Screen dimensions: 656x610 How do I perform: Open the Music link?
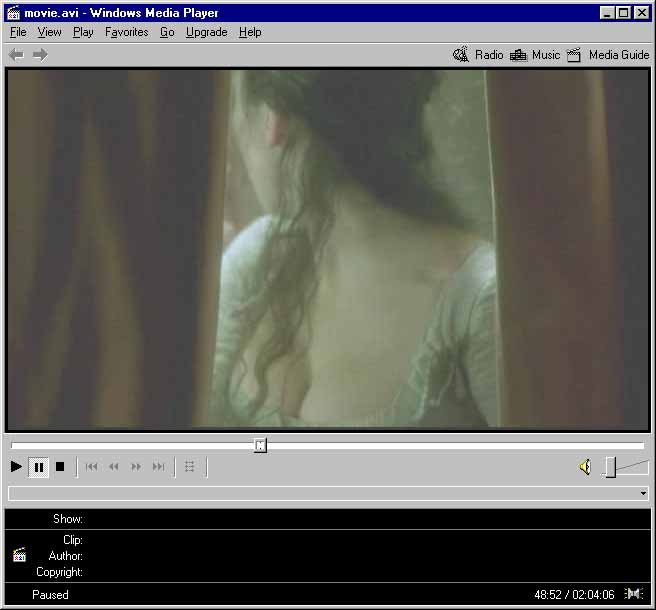pyautogui.click(x=546, y=55)
